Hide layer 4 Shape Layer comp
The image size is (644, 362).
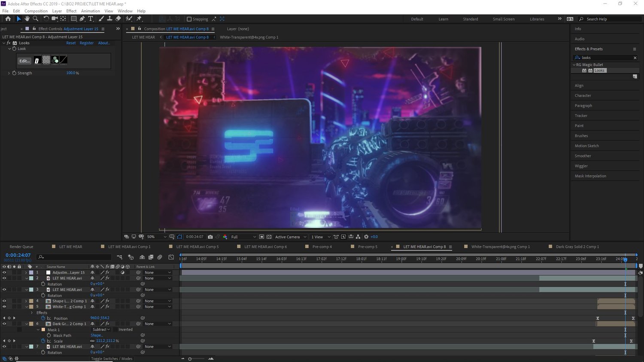click(x=4, y=301)
